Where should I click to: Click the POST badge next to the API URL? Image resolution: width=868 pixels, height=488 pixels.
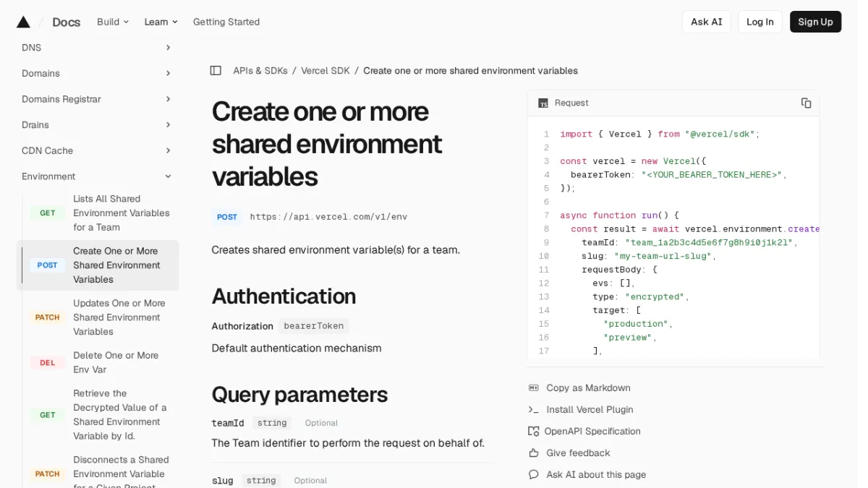[227, 217]
